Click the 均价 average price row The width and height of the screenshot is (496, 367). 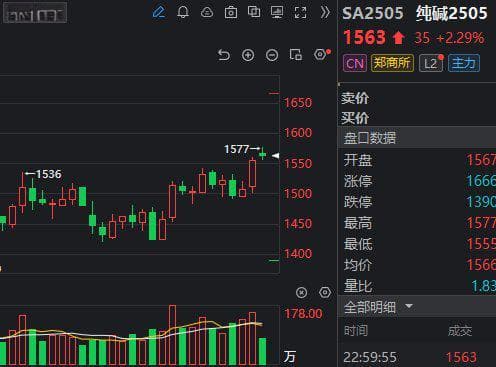point(417,265)
